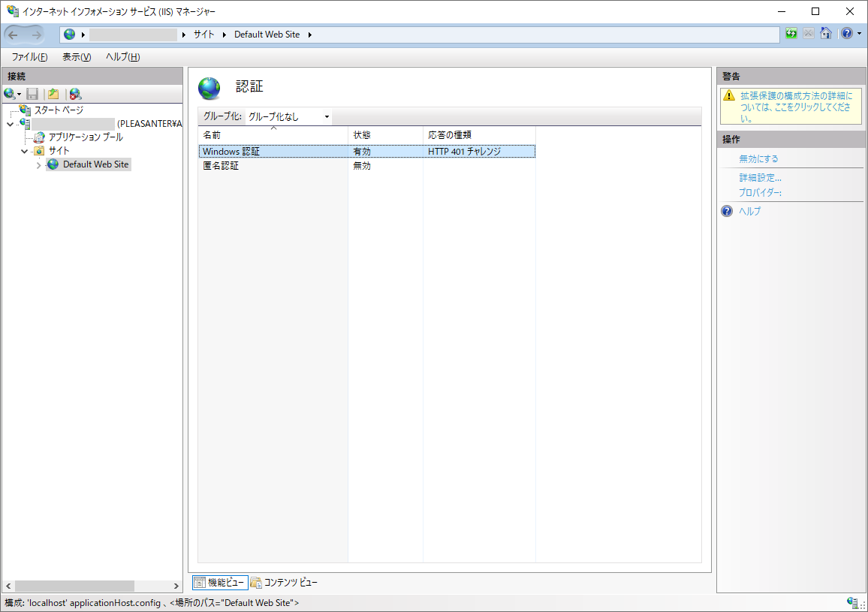Viewport: 868px width, 612px height.
Task: Click the delete connection icon
Action: click(75, 94)
